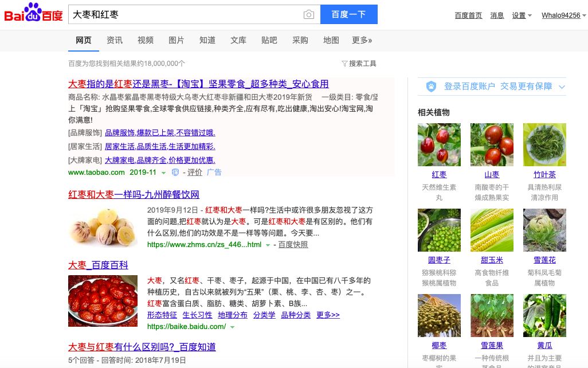Screen dimensions: 588x368
Task: Open 大枣_百度百科 result title
Action: (x=98, y=265)
